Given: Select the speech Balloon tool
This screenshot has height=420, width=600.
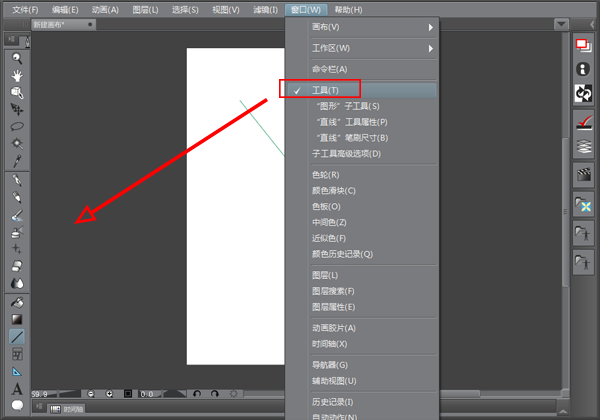Looking at the screenshot, I should [17, 404].
